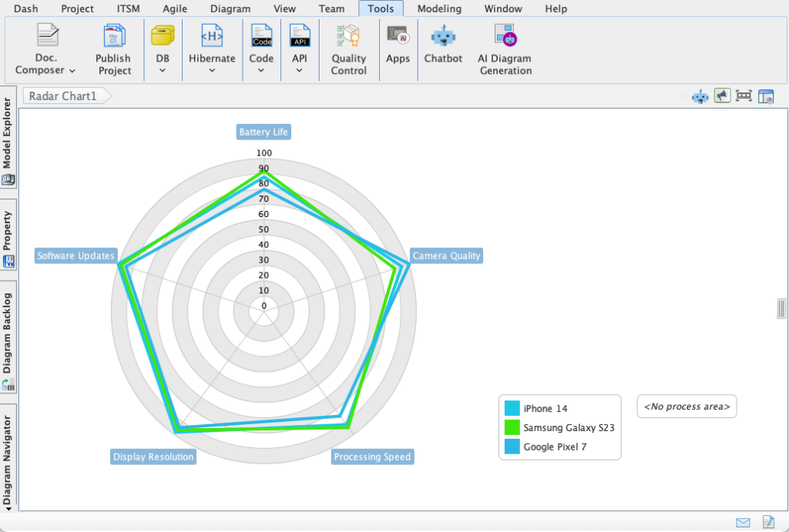Open the Hibernate tool

[211, 48]
